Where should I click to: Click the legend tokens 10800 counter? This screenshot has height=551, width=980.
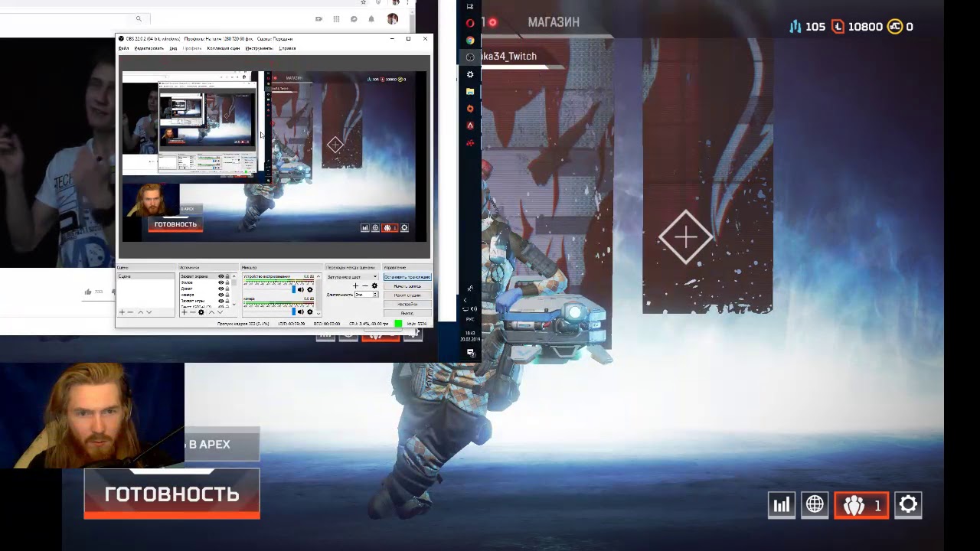click(x=857, y=26)
